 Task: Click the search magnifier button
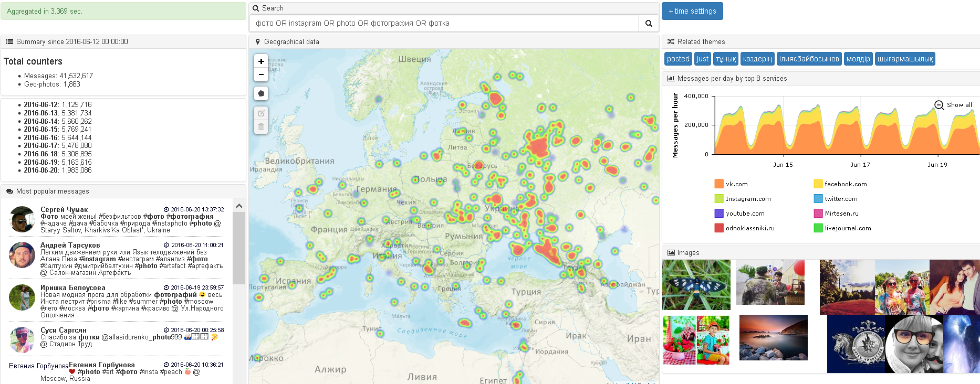pyautogui.click(x=649, y=23)
